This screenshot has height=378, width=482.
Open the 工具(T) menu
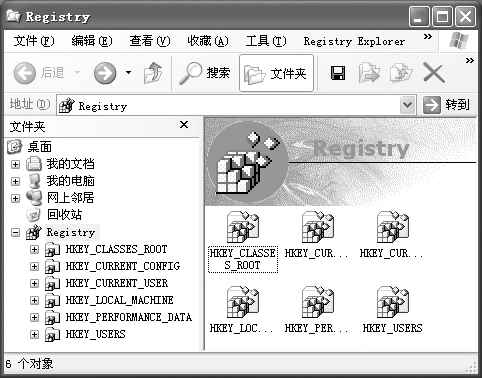click(266, 41)
